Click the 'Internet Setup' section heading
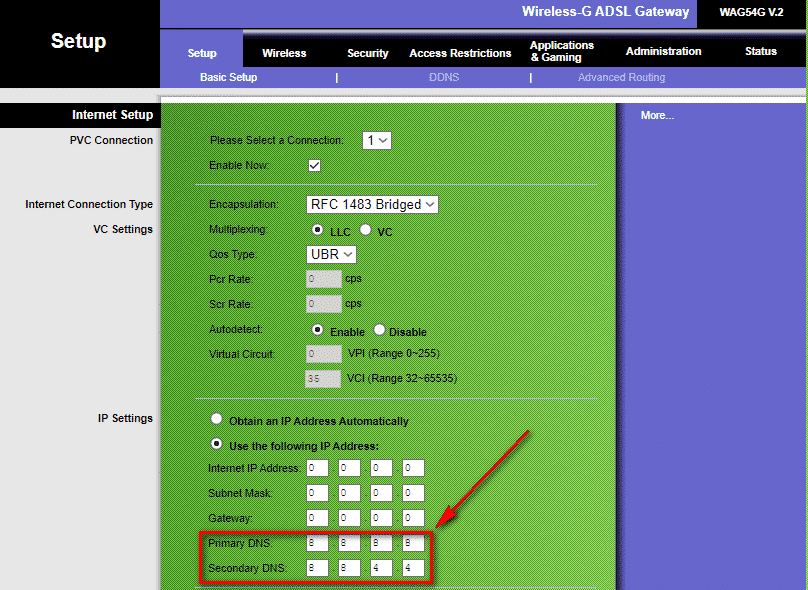 point(112,114)
